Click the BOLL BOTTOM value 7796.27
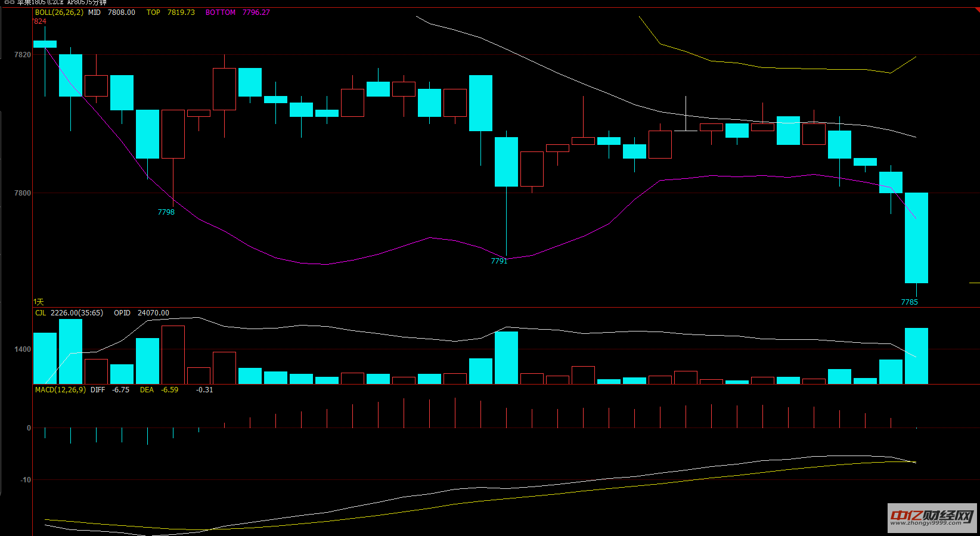 click(256, 13)
